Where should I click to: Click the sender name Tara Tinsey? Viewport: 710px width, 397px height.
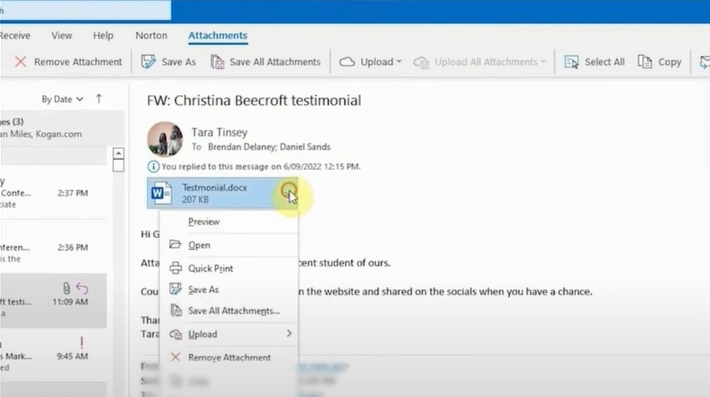(x=219, y=132)
